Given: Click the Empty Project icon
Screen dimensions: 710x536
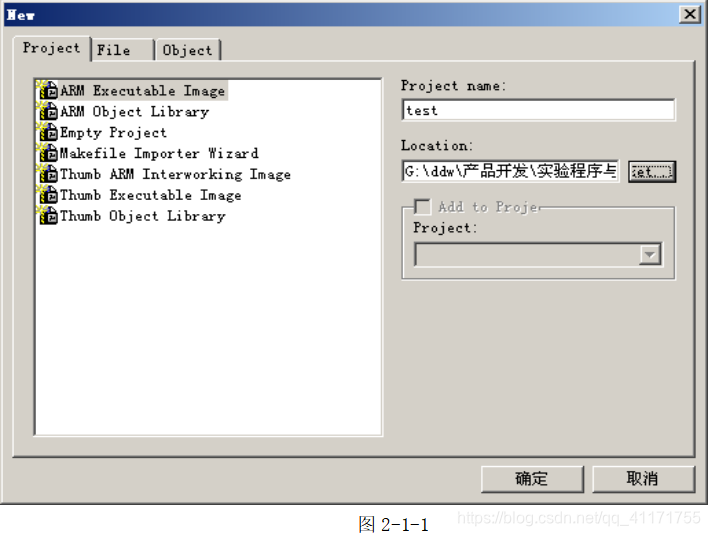Looking at the screenshot, I should (x=48, y=132).
